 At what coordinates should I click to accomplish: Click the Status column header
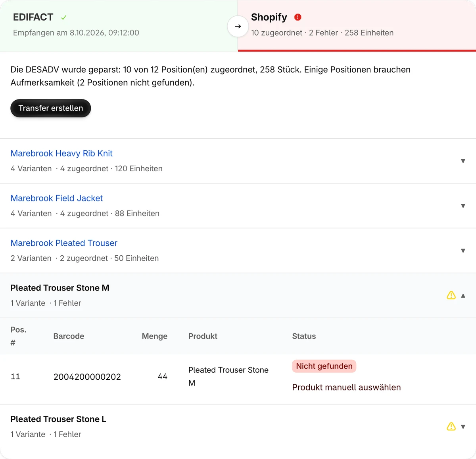pyautogui.click(x=304, y=336)
